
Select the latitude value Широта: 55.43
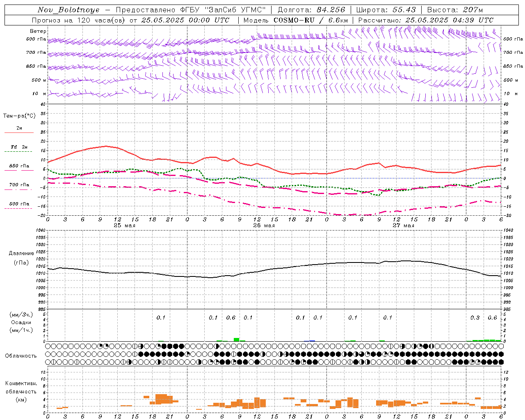click(x=386, y=10)
